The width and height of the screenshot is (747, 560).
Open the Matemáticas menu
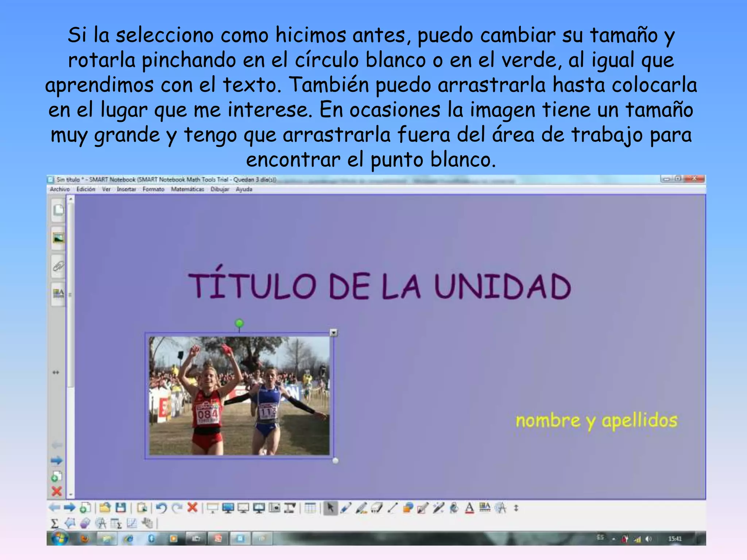coord(187,189)
